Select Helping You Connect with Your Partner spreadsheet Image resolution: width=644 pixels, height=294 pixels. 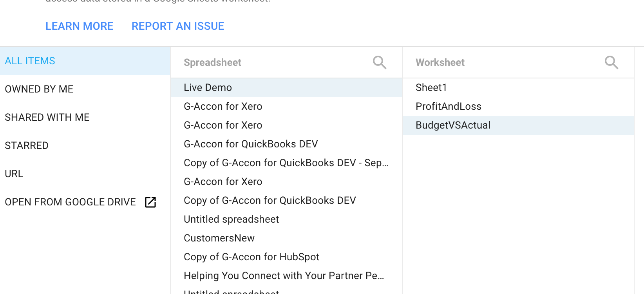[284, 276]
